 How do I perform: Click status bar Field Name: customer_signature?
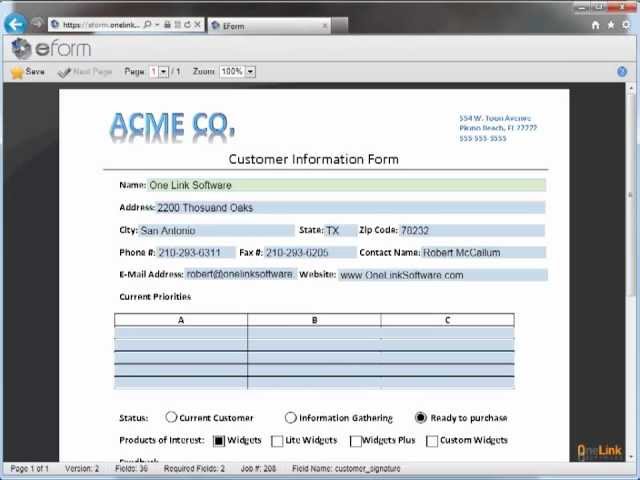coord(346,469)
